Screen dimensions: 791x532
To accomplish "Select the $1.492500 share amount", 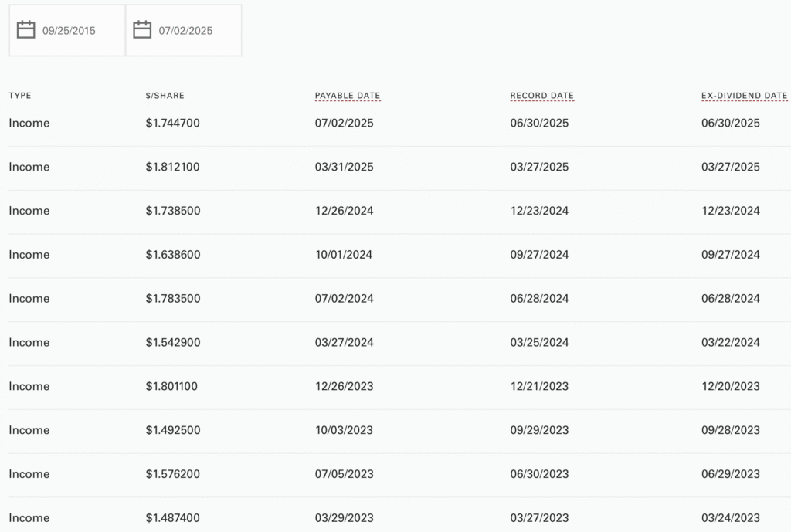I will point(173,430).
